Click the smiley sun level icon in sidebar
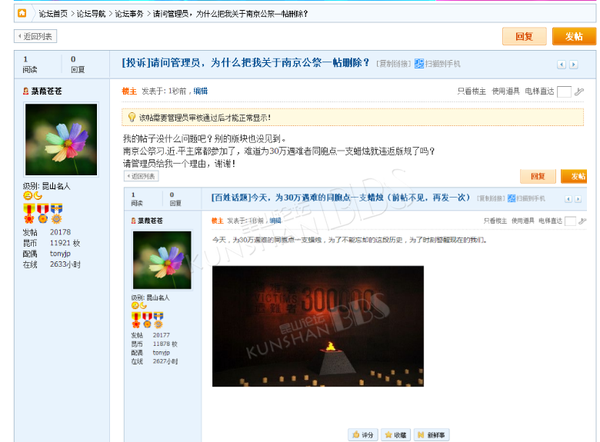This screenshot has width=600, height=442. pyautogui.click(x=28, y=196)
